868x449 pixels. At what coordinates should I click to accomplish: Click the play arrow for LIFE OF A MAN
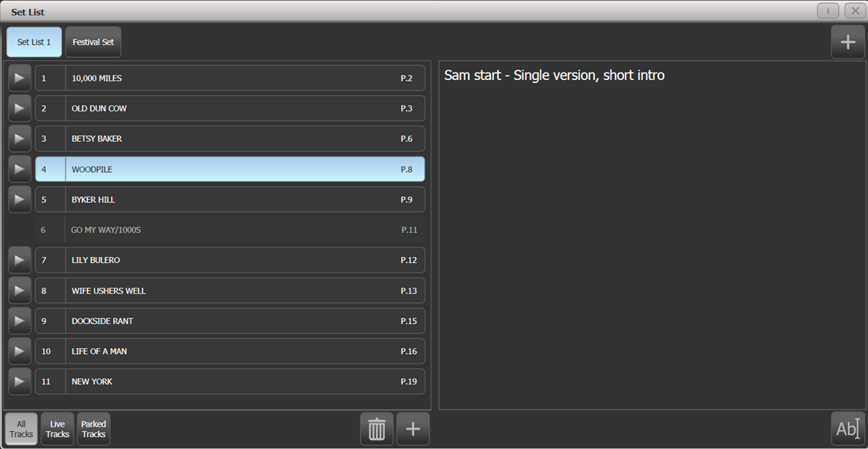tap(19, 351)
